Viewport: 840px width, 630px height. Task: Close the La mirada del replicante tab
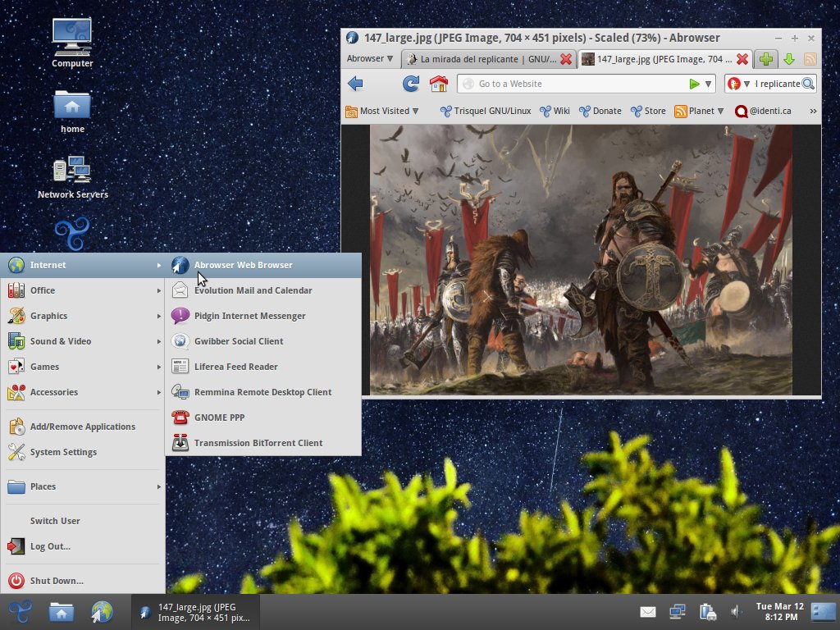tap(566, 59)
